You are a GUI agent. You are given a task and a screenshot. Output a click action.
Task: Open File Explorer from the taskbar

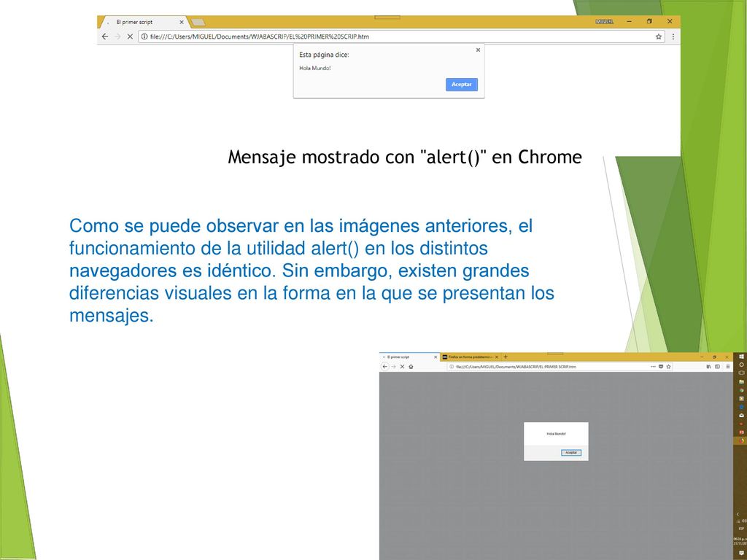pyautogui.click(x=741, y=381)
